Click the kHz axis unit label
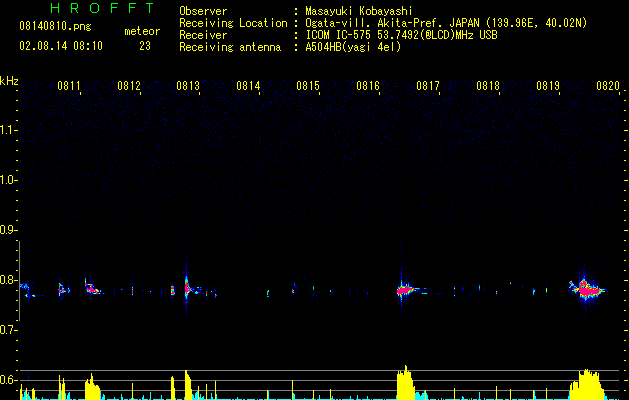The height and width of the screenshot is (400, 629). 9,81
